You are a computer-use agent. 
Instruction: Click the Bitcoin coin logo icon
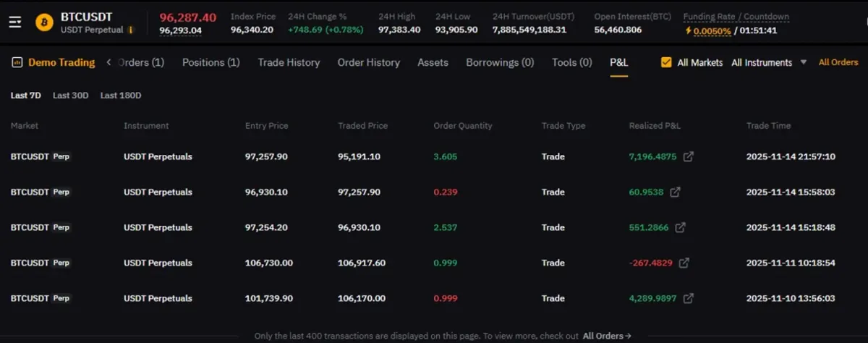pos(44,22)
